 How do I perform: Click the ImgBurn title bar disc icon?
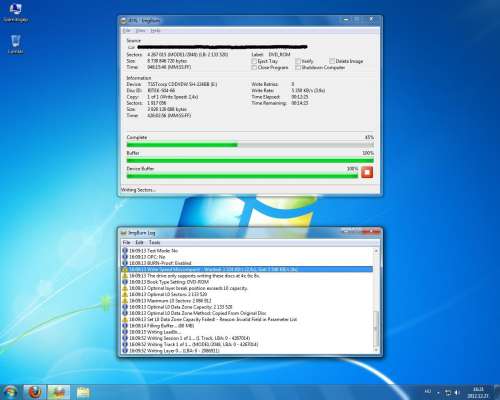click(x=123, y=21)
